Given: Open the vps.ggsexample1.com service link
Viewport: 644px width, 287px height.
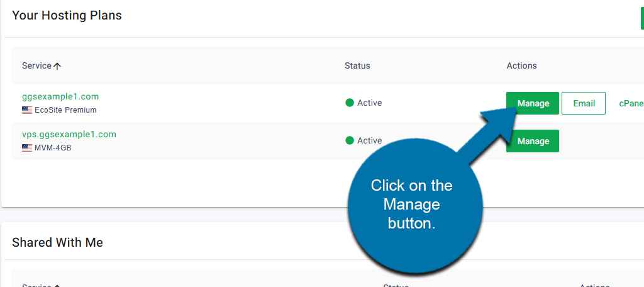Looking at the screenshot, I should pos(69,134).
